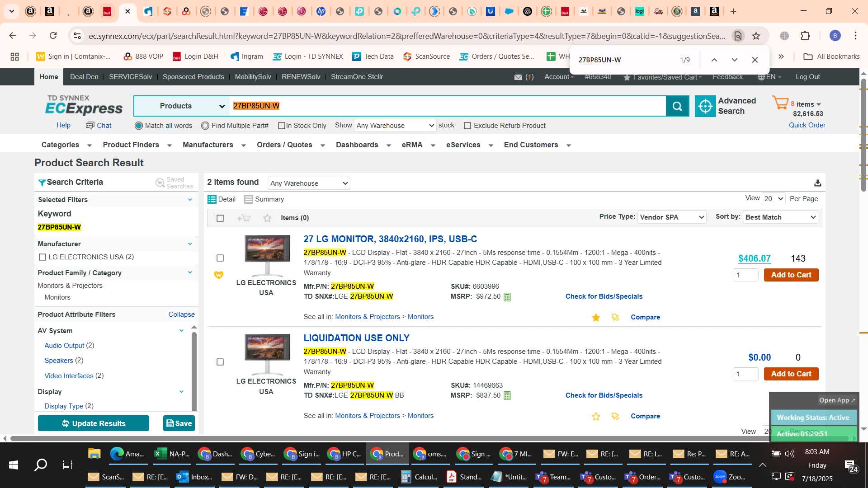Image resolution: width=868 pixels, height=488 pixels.
Task: Switch to Summary view icon
Action: click(x=248, y=199)
